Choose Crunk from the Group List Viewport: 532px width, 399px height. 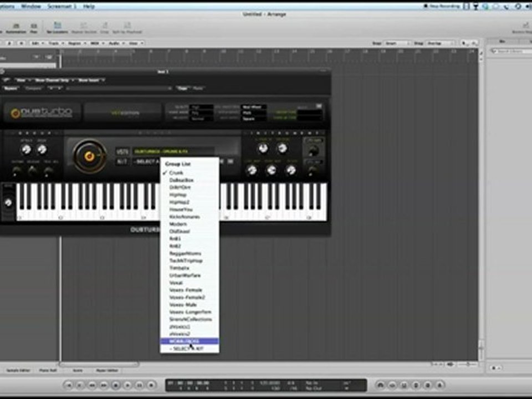coord(190,173)
